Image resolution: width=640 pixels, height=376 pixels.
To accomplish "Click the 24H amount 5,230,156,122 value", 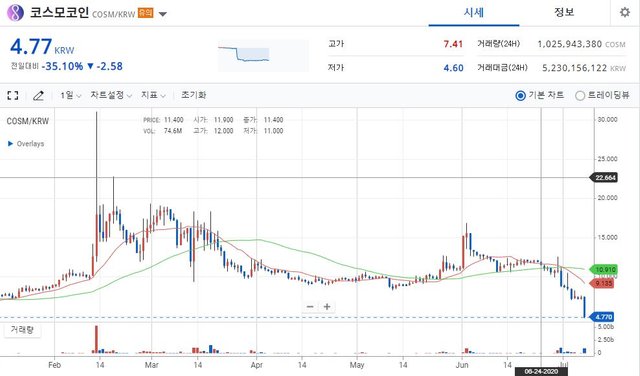I will click(x=575, y=68).
